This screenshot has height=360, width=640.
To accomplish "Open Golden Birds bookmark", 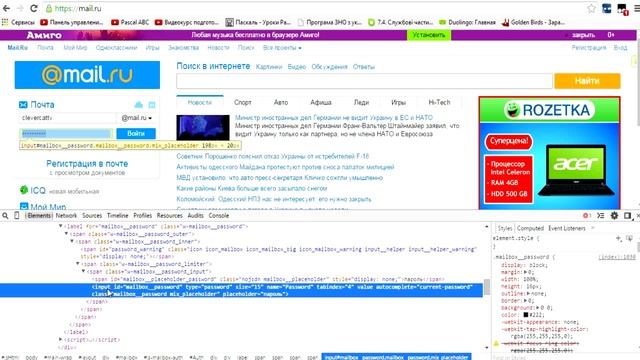I will tap(533, 22).
